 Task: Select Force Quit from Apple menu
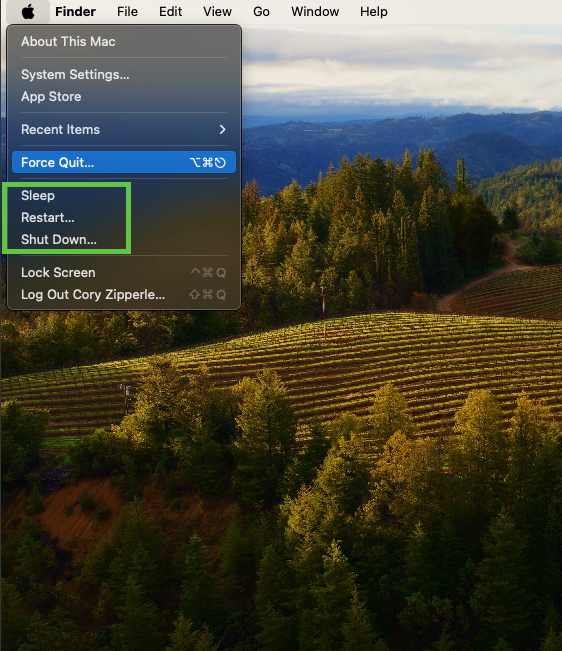(x=124, y=162)
